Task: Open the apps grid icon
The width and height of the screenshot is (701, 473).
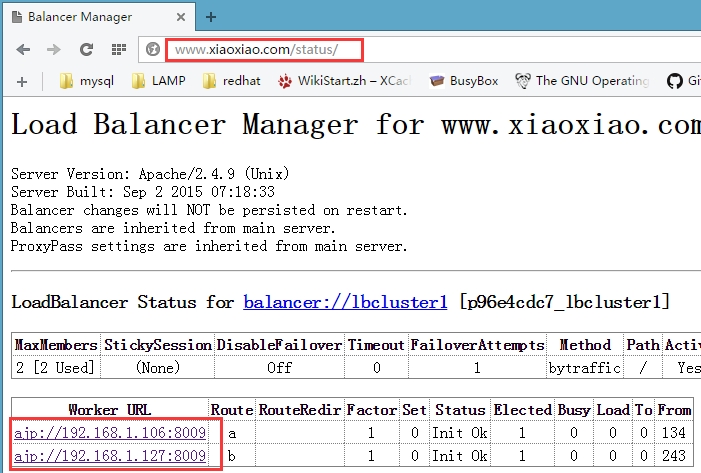Action: [118, 50]
